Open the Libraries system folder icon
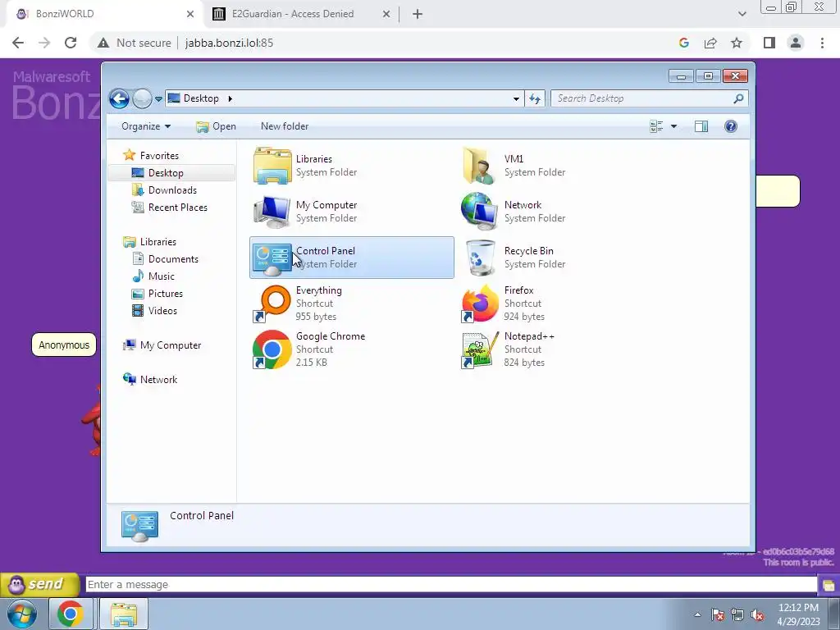The width and height of the screenshot is (840, 630). pos(272,166)
